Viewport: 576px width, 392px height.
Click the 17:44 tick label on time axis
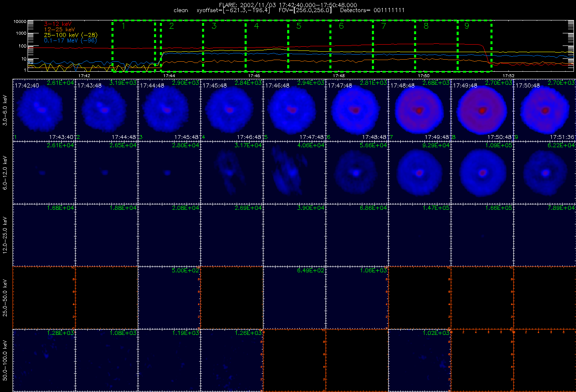[169, 76]
